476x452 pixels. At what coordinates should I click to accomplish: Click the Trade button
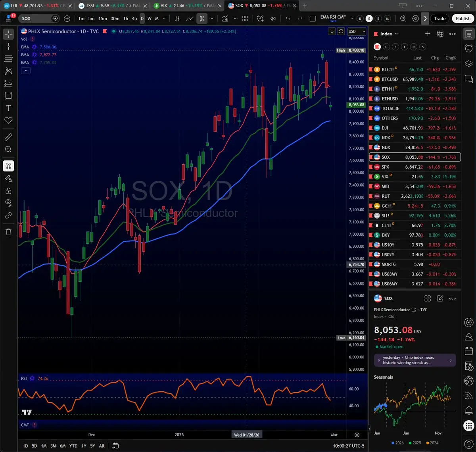[x=440, y=19]
